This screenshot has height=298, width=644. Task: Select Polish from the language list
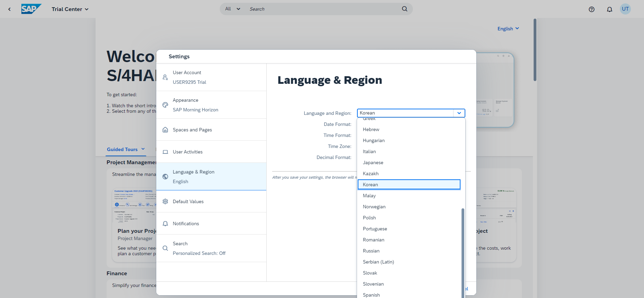tap(409, 218)
